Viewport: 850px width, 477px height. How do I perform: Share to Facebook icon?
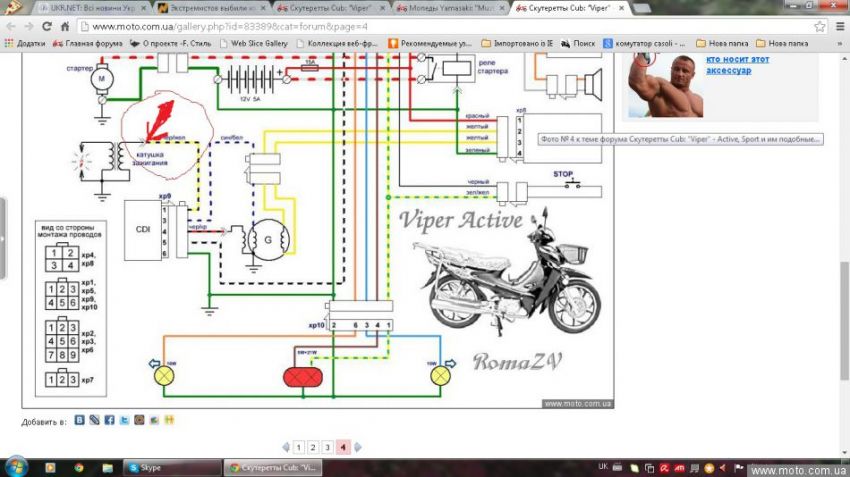click(x=110, y=420)
